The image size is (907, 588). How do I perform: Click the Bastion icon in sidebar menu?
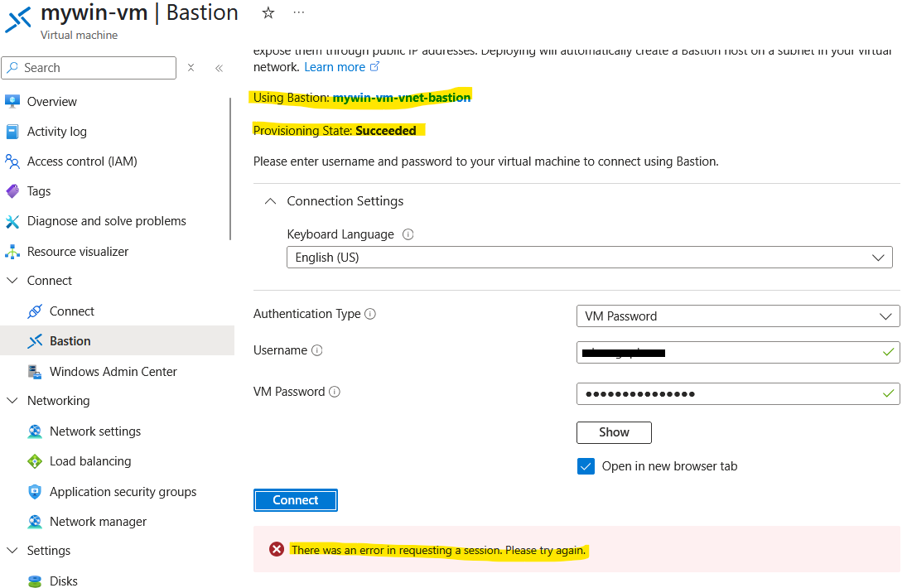tap(35, 341)
